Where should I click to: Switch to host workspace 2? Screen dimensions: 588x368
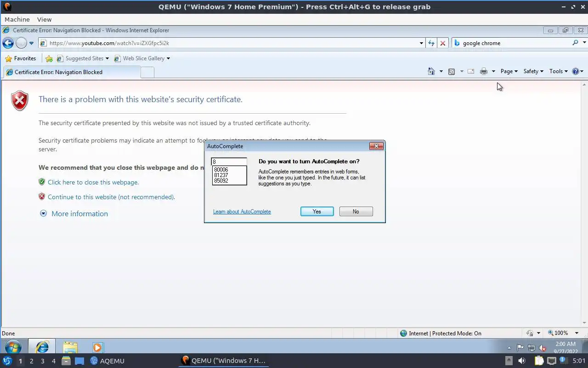click(x=31, y=361)
